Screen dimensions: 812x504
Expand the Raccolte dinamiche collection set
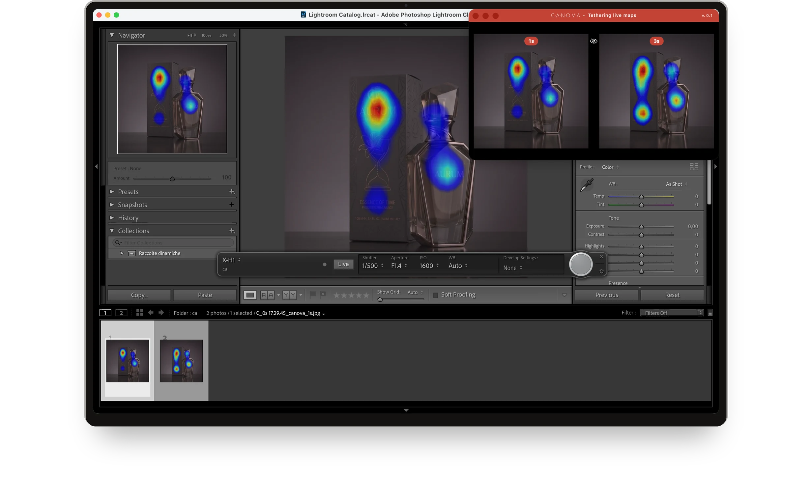(122, 253)
